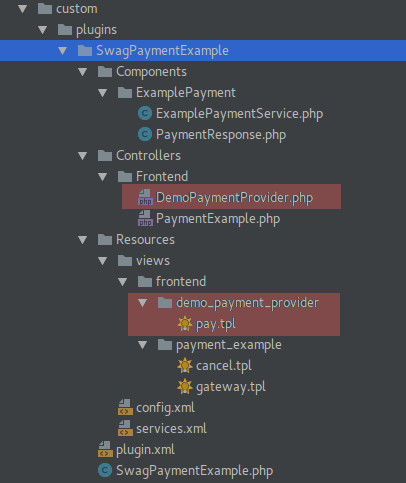Click the Resources folder icon
This screenshot has width=406, height=483.
105,240
